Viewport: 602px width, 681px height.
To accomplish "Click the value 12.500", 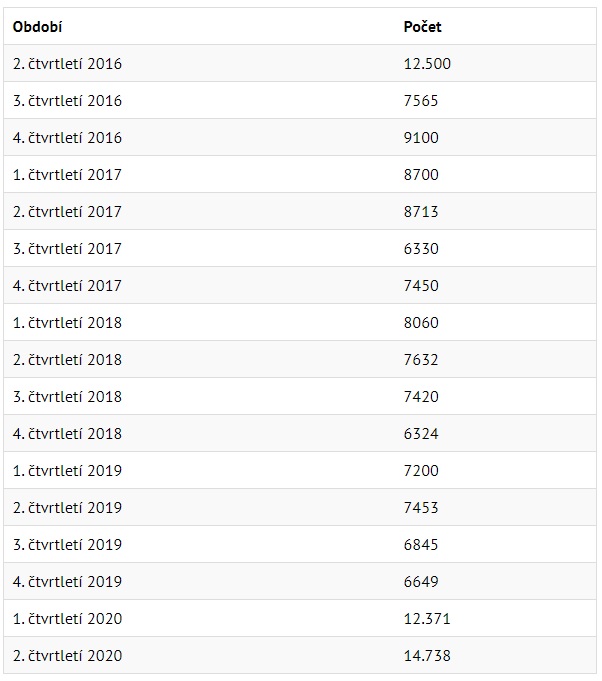I will tap(427, 64).
